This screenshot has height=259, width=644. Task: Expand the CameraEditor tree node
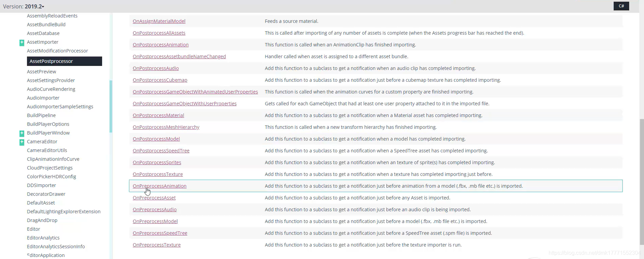tap(22, 142)
